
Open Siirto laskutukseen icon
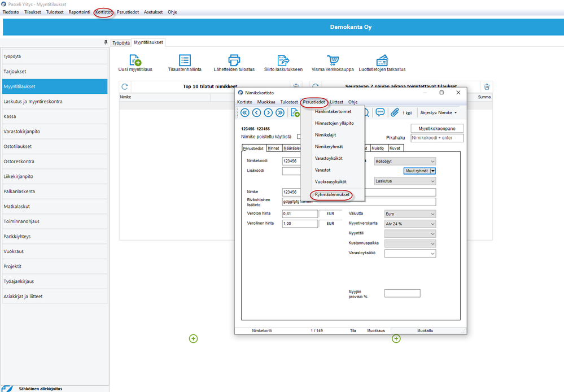point(283,60)
